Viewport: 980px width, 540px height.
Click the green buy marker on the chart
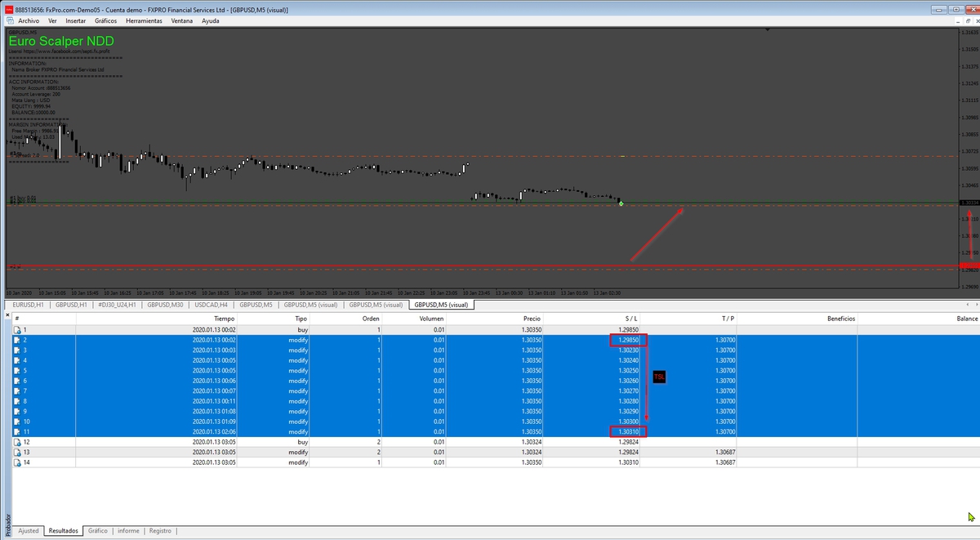tap(621, 202)
